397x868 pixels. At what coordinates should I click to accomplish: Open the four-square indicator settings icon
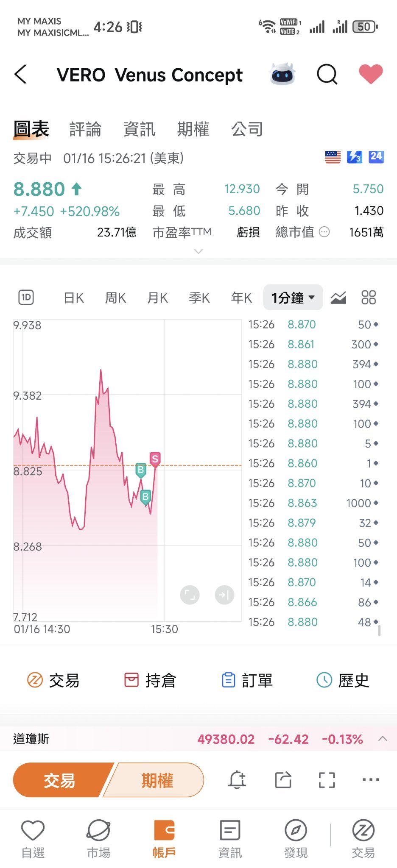click(x=369, y=298)
